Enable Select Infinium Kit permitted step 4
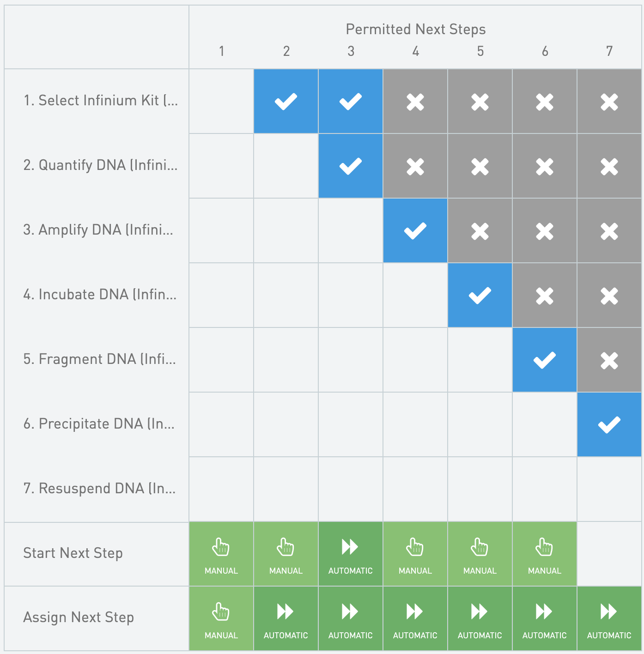The height and width of the screenshot is (654, 644). tap(415, 101)
